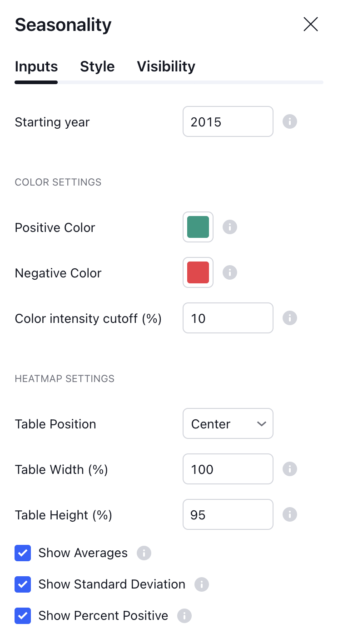Viewport: 338px width, 644px height.
Task: Open the Table Position dropdown
Action: (228, 423)
